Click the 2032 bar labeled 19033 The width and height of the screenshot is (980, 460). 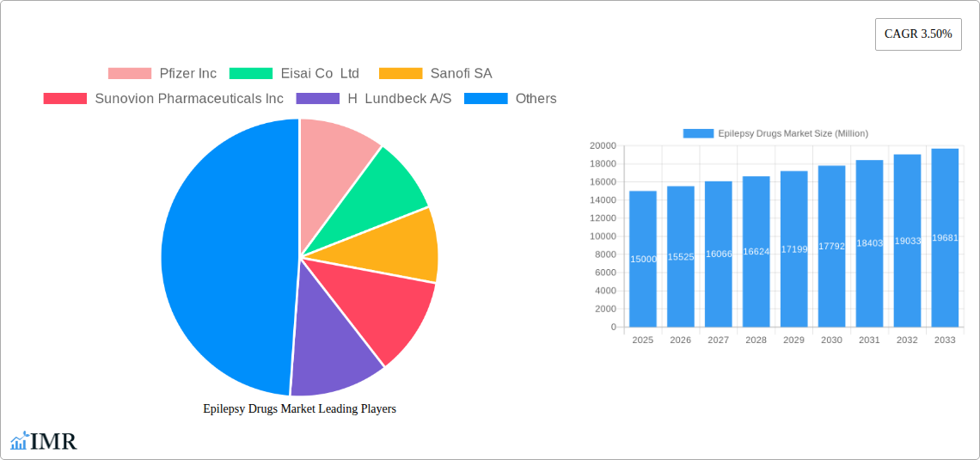coord(907,241)
